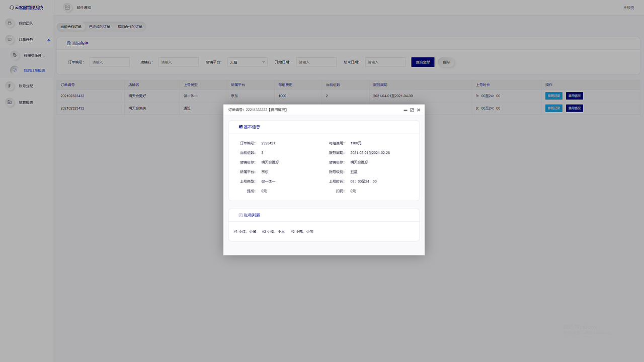This screenshot has height=362, width=644.
Task: Open 结算报表 in the sidebar
Action: [x=26, y=103]
